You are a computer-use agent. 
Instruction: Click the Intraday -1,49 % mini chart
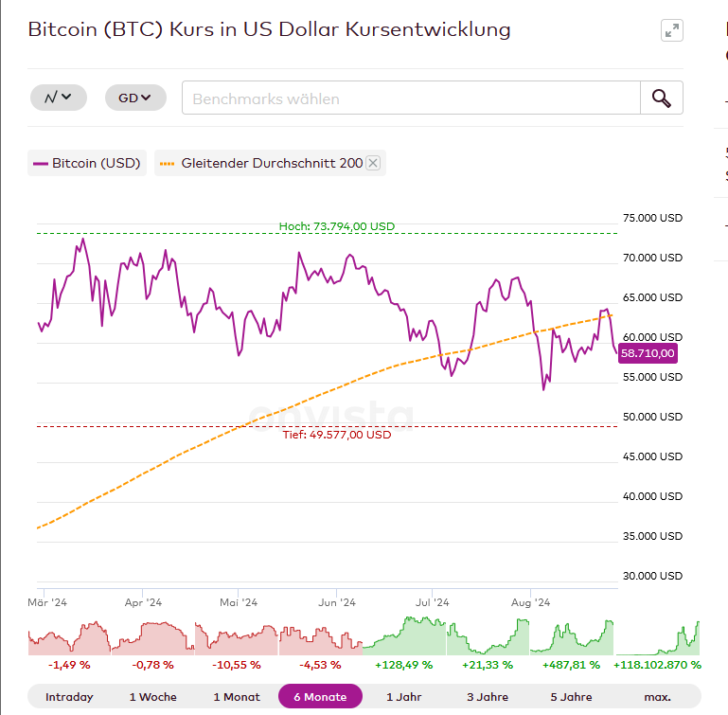pyautogui.click(x=69, y=636)
